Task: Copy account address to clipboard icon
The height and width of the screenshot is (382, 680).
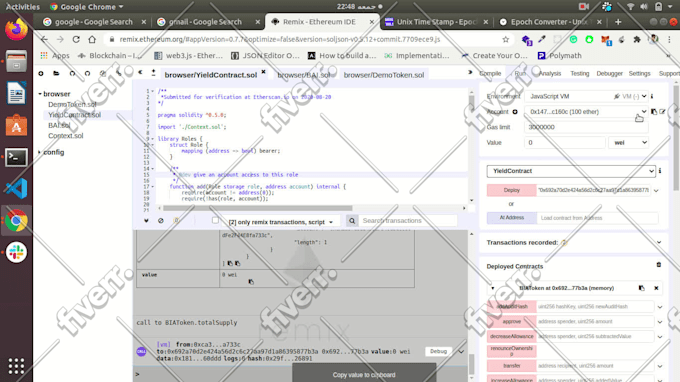Action: [x=654, y=111]
